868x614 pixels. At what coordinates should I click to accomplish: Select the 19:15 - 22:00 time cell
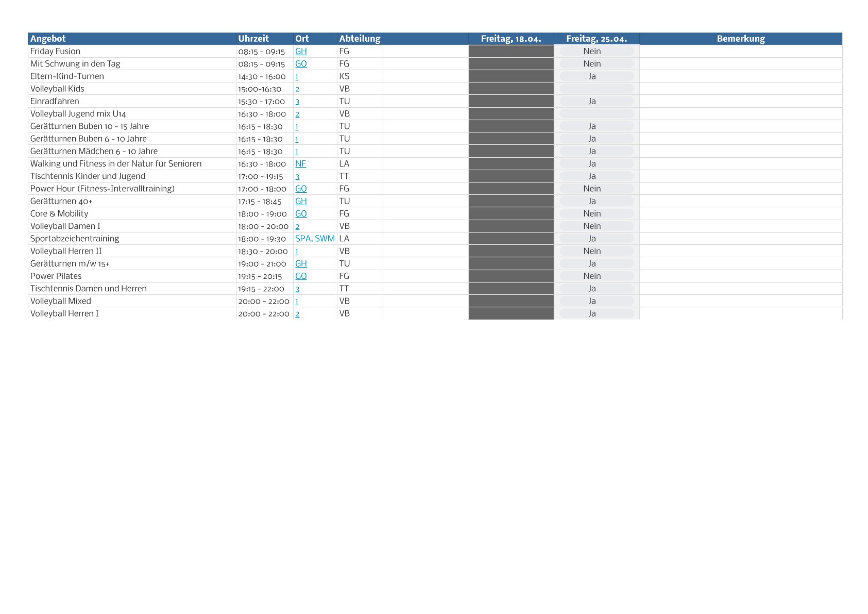(265, 289)
